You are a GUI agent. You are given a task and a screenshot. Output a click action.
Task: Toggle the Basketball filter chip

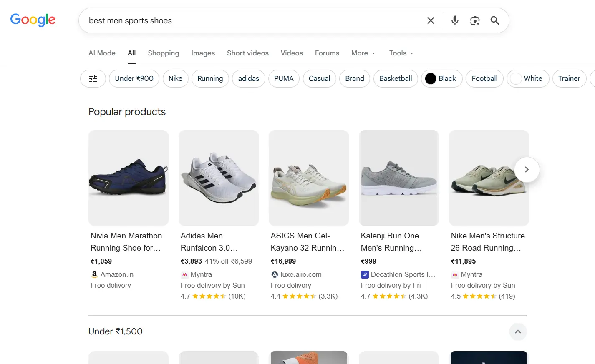396,78
